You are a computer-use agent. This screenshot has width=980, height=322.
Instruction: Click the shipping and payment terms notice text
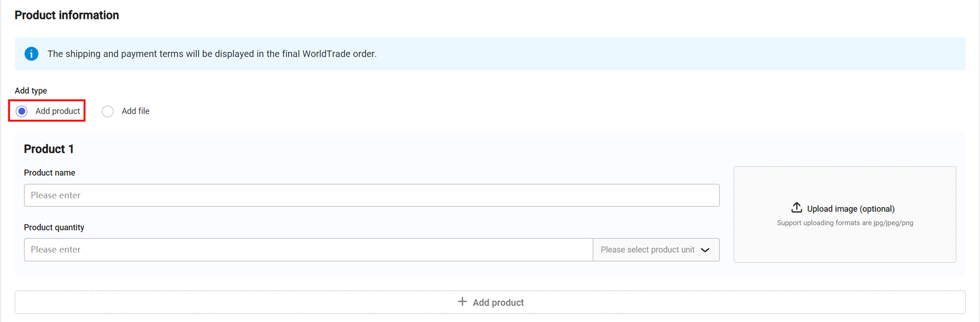[212, 54]
